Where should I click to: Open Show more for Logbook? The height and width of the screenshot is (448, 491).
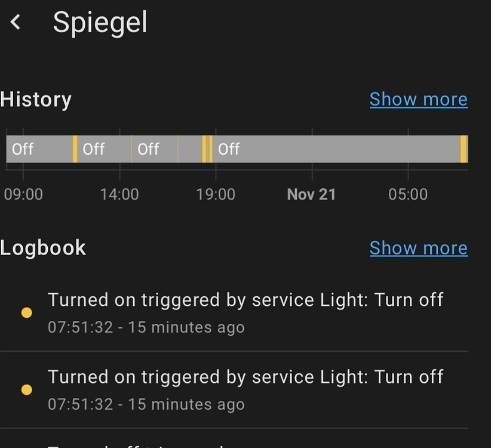pyautogui.click(x=418, y=248)
